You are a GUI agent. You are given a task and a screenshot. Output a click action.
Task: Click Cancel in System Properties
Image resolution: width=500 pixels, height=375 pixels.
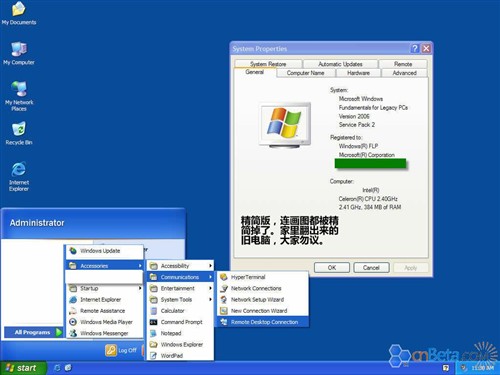click(x=371, y=268)
